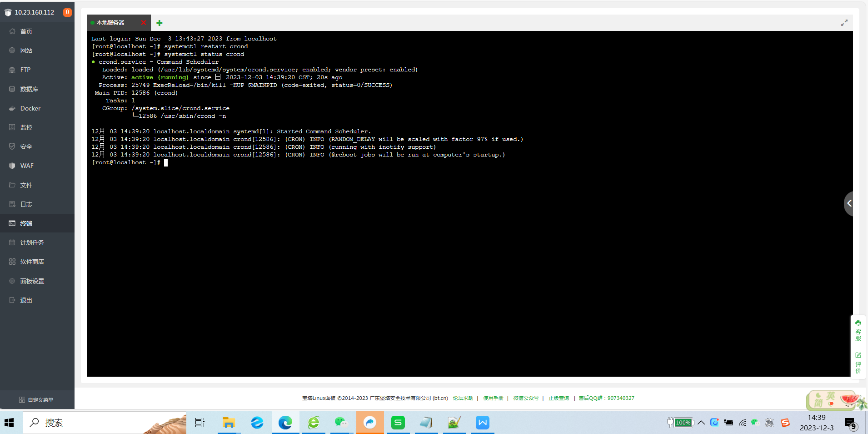This screenshot has width=868, height=434.
Task: Close the 本地服务器 terminal tab
Action: click(x=144, y=22)
